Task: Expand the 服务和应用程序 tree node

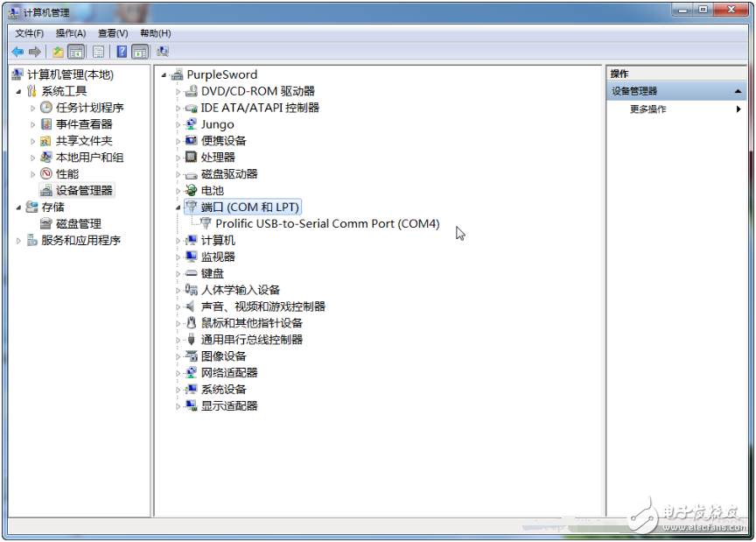Action: click(x=18, y=241)
